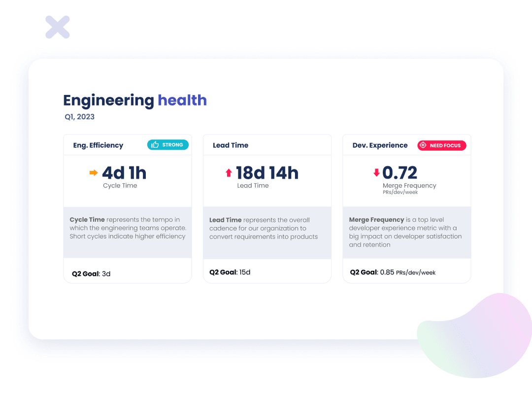Select the Lead Time card header

tap(231, 145)
